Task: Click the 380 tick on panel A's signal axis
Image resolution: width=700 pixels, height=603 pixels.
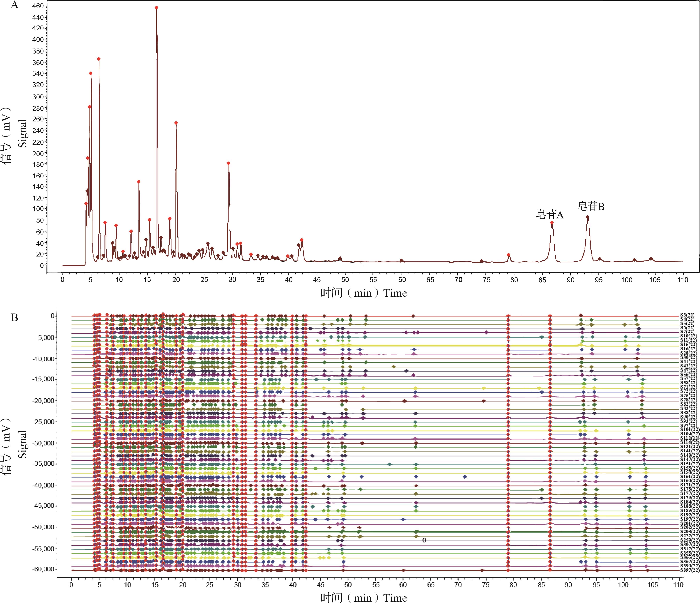Action: [x=38, y=51]
